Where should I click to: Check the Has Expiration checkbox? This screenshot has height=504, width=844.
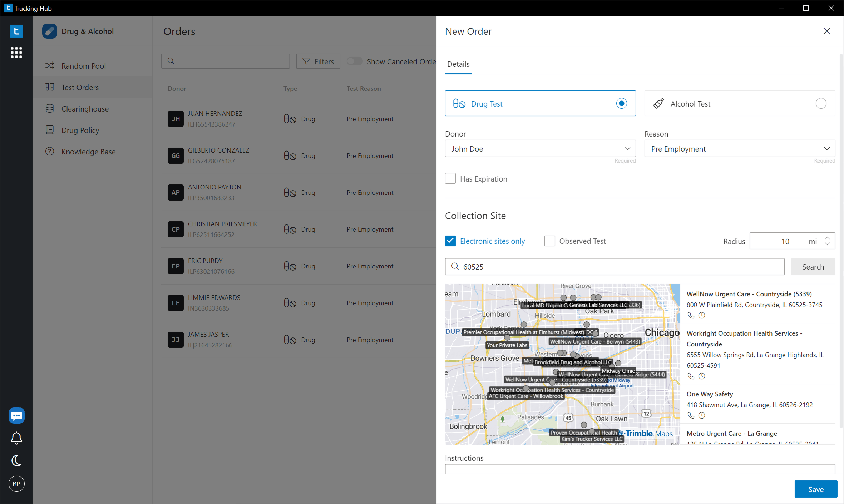click(450, 178)
